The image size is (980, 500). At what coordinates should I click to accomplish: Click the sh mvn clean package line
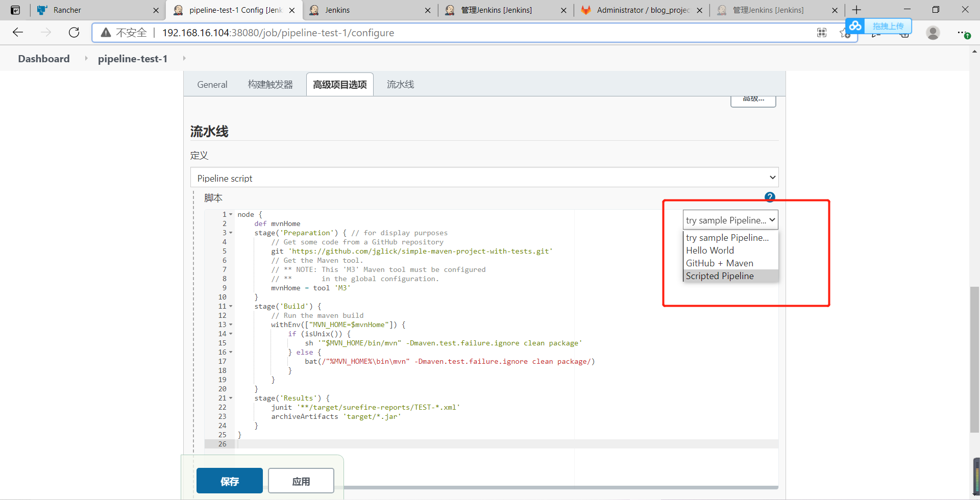click(x=444, y=343)
